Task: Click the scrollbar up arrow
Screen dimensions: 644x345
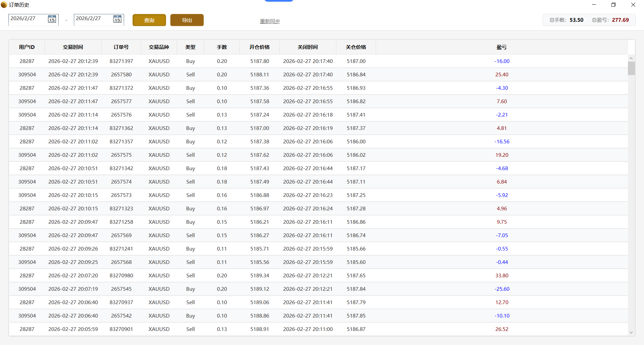Action: click(631, 58)
